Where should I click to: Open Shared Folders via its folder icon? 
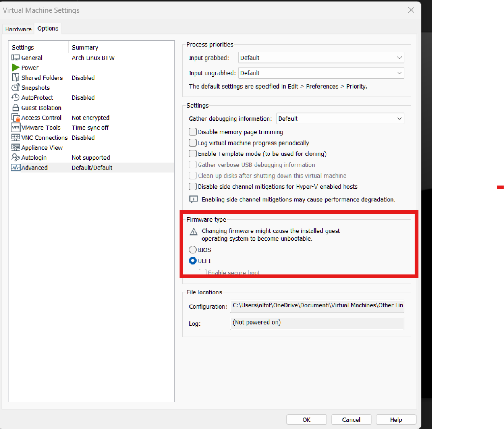click(x=16, y=77)
